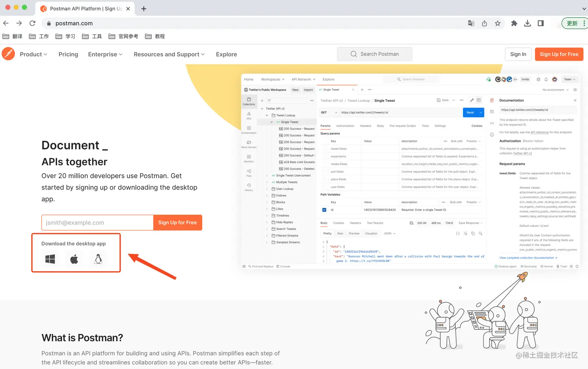The width and height of the screenshot is (588, 369).
Task: Go forward in browser history
Action: 19,23
